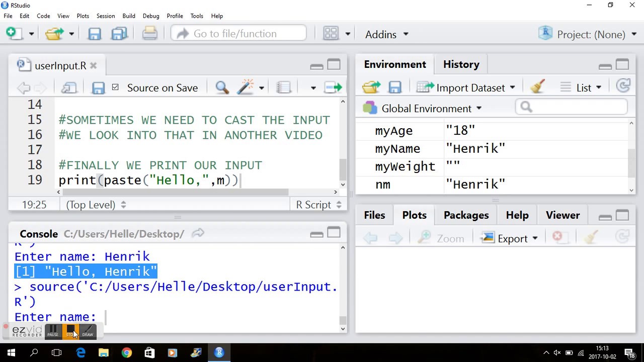
Task: Run the current line with the Run icon
Action: click(x=333, y=87)
